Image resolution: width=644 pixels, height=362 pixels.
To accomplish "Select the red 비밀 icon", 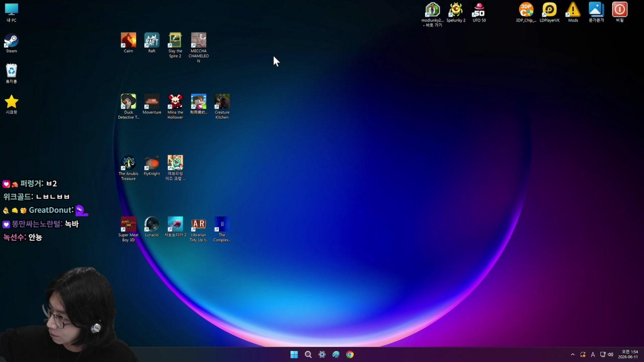I will click(x=620, y=12).
